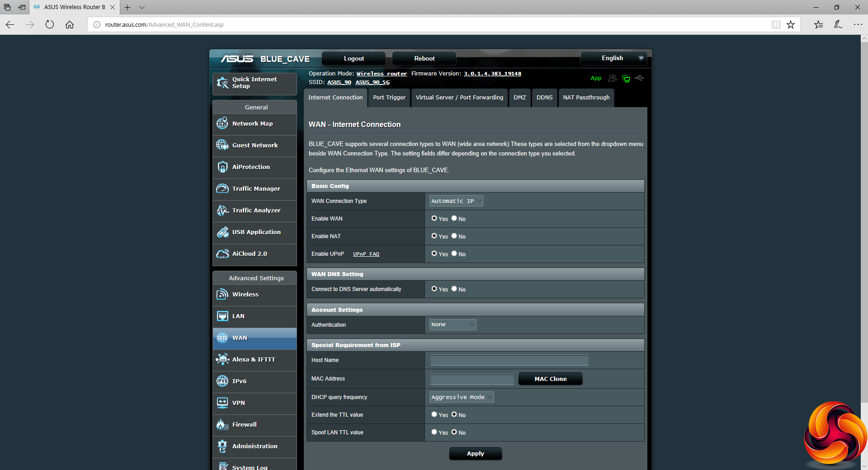Click the USB Application icon
The height and width of the screenshot is (470, 868).
pos(222,232)
